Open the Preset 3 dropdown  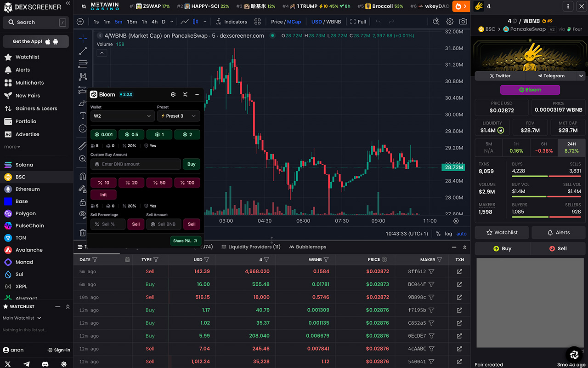pyautogui.click(x=179, y=116)
